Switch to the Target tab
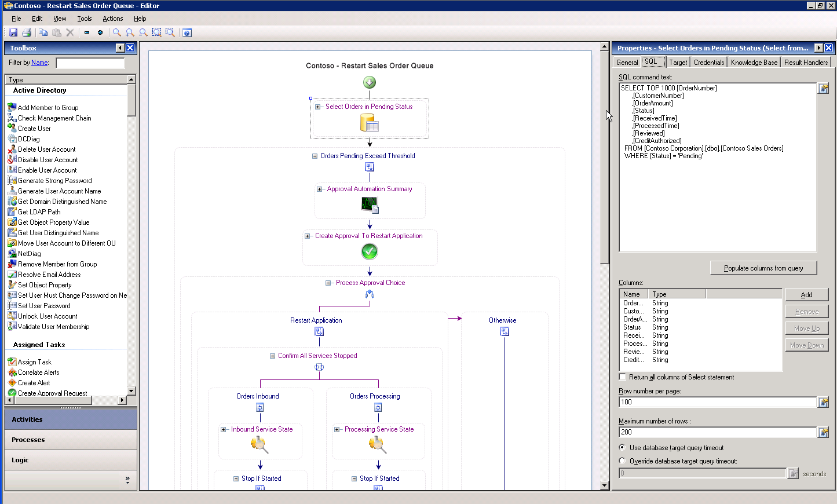The image size is (837, 504). point(678,63)
